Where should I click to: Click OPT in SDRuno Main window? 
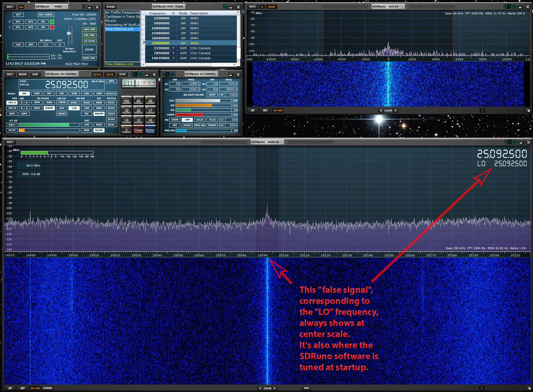pos(18,15)
